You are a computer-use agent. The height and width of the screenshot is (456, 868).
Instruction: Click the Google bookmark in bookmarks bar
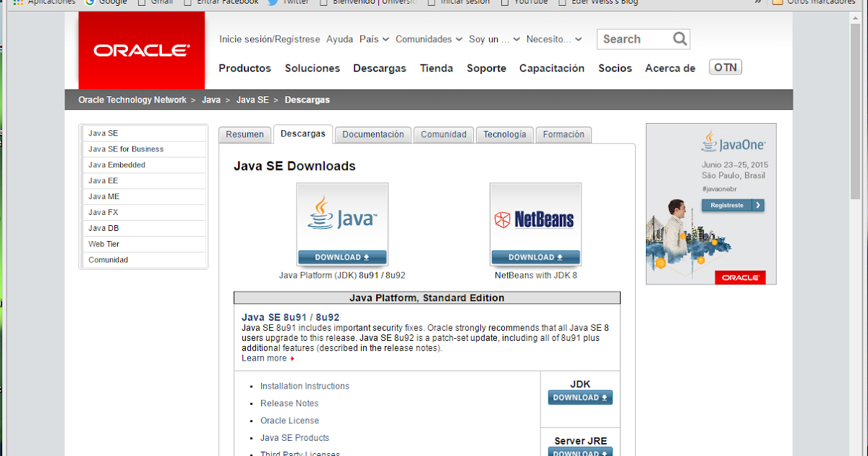pos(106,2)
